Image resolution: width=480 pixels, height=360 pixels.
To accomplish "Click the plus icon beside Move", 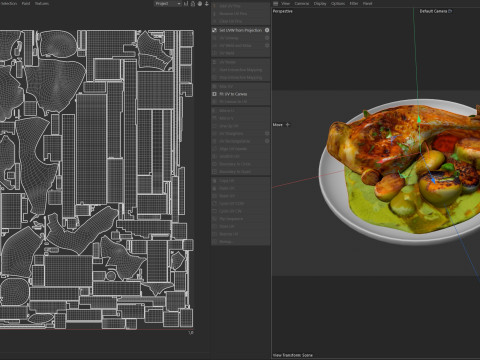I will [288, 125].
